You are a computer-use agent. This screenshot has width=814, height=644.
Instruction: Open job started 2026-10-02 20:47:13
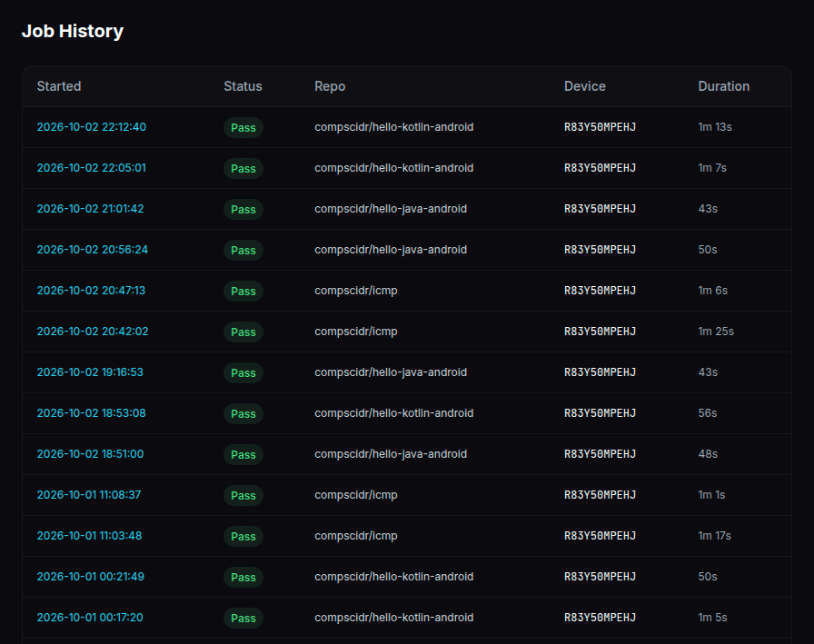[x=91, y=291]
